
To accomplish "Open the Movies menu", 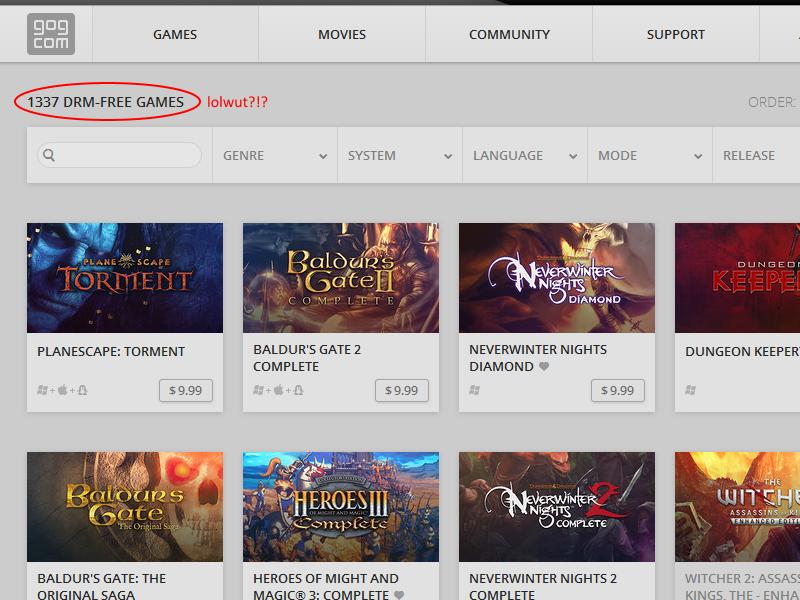I will (x=342, y=34).
